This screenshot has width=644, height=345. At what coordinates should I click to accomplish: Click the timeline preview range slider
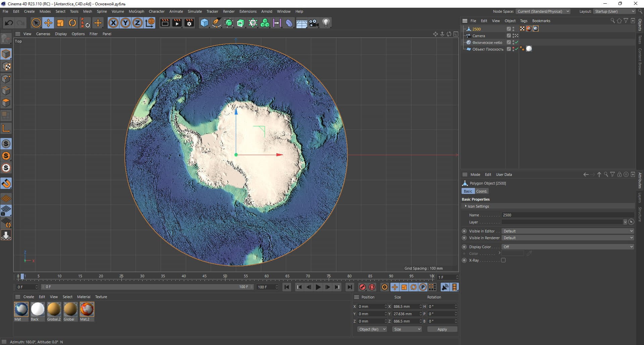pos(148,287)
